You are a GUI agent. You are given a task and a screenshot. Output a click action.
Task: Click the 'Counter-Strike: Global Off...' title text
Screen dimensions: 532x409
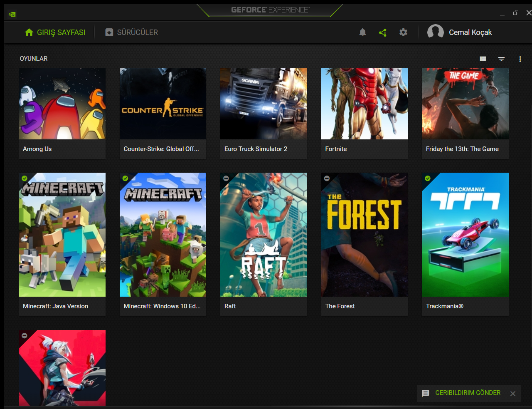pos(161,149)
